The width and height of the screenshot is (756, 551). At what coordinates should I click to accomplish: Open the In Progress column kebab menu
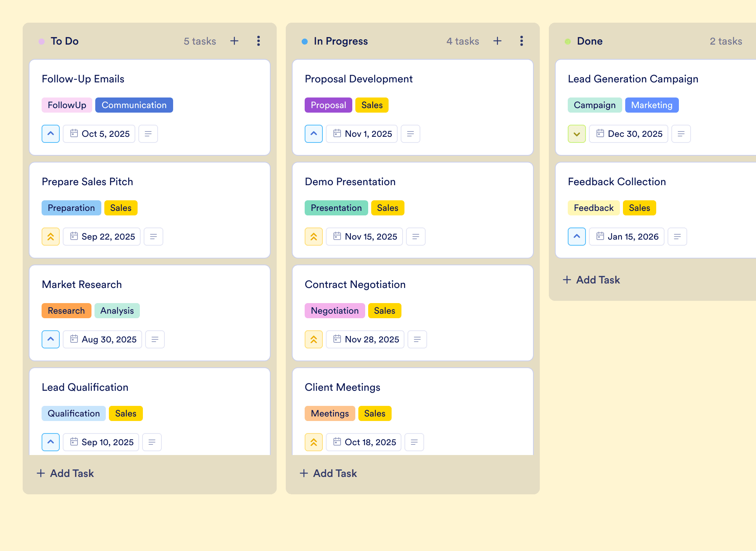coord(522,41)
